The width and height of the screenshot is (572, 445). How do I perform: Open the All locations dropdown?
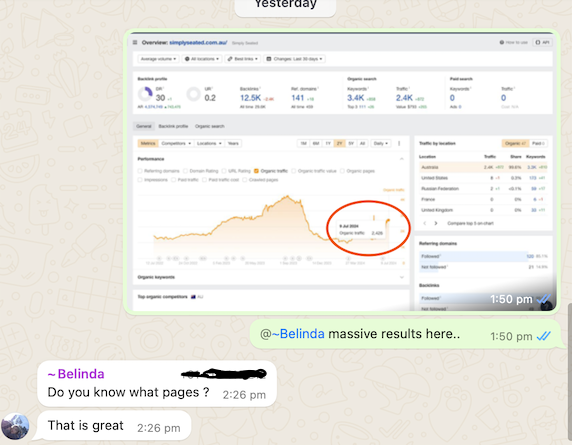(x=202, y=59)
